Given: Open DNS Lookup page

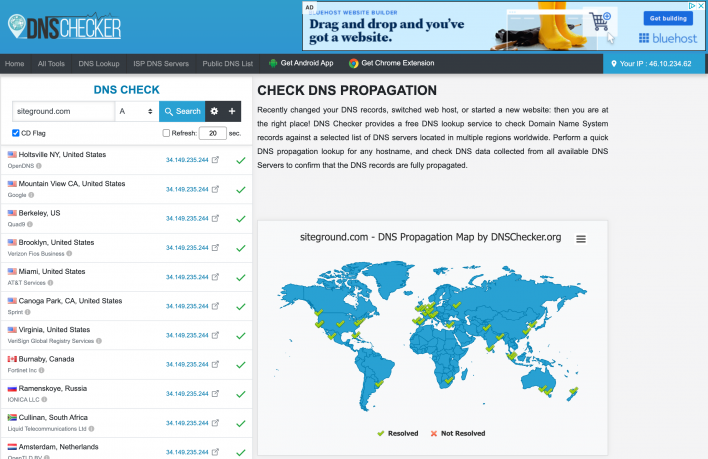Looking at the screenshot, I should click(99, 64).
